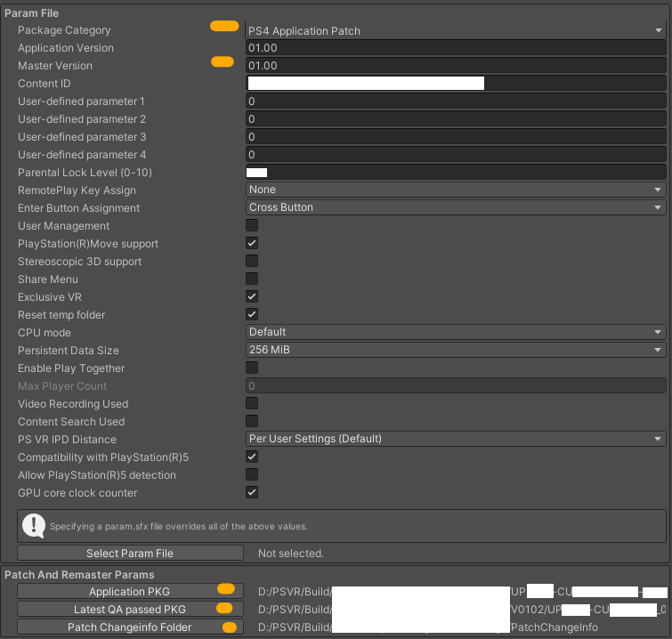The image size is (672, 639).
Task: Open the Package Category dropdown
Action: pyautogui.click(x=455, y=30)
